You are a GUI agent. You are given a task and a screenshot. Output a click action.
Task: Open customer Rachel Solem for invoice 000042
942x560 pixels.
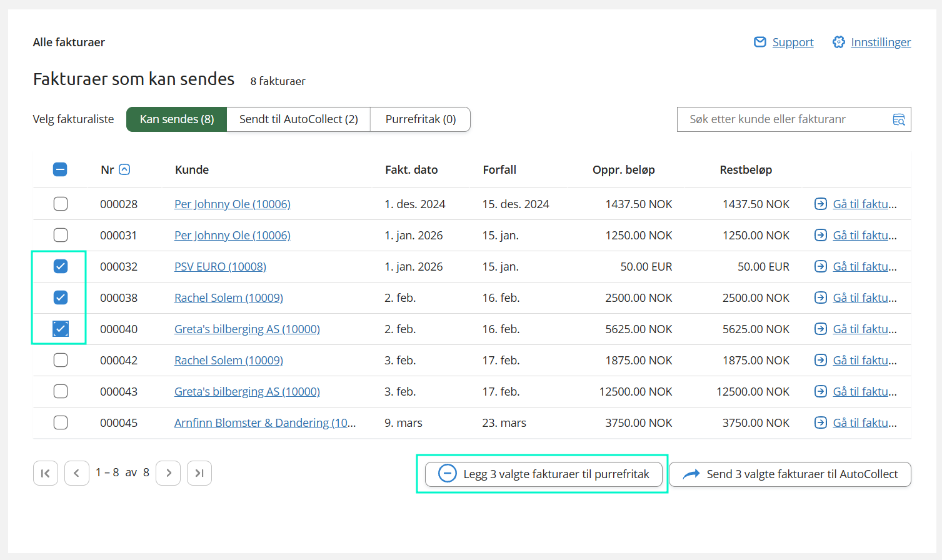click(229, 360)
